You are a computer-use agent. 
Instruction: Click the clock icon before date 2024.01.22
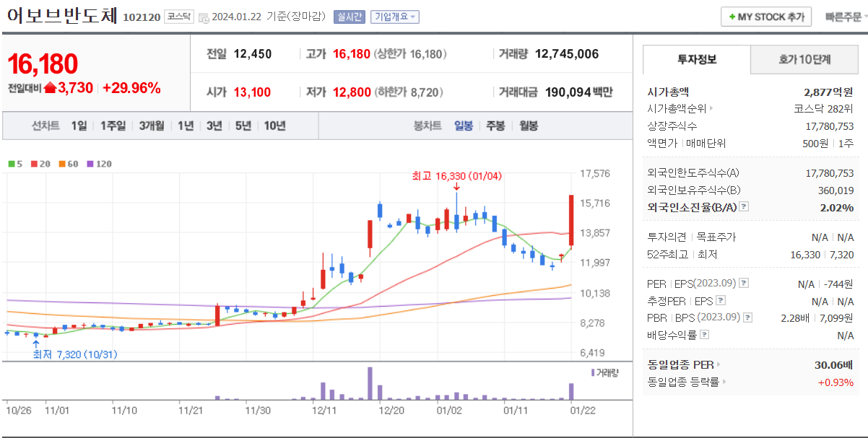click(203, 17)
